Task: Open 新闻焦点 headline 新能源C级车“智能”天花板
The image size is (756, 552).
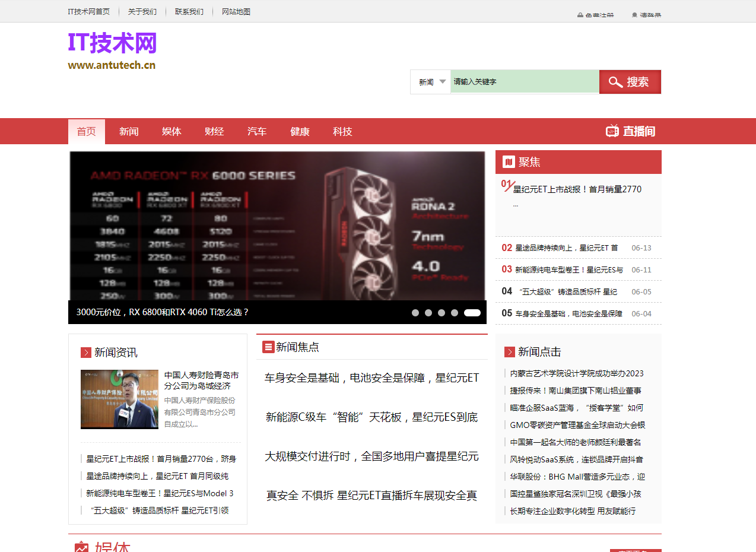Action: coord(371,417)
